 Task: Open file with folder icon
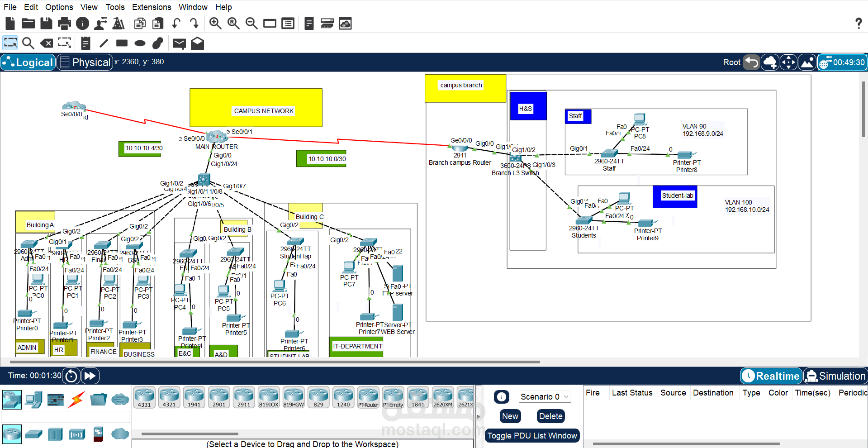28,23
